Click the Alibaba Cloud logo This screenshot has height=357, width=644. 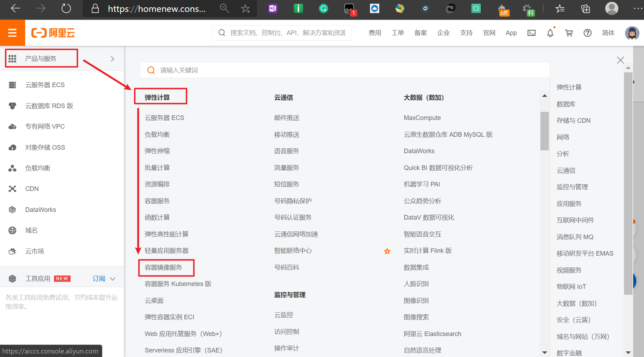53,33
